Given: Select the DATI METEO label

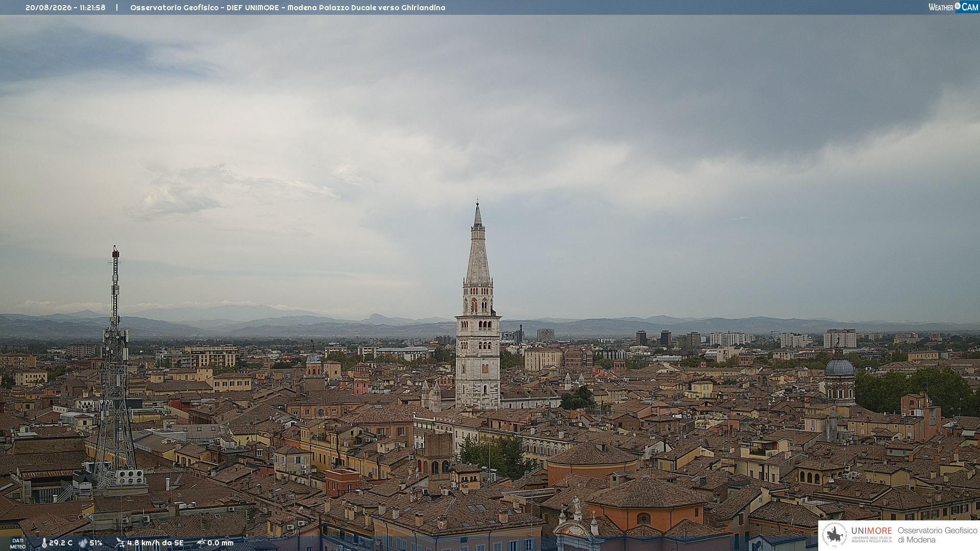Looking at the screenshot, I should point(18,543).
